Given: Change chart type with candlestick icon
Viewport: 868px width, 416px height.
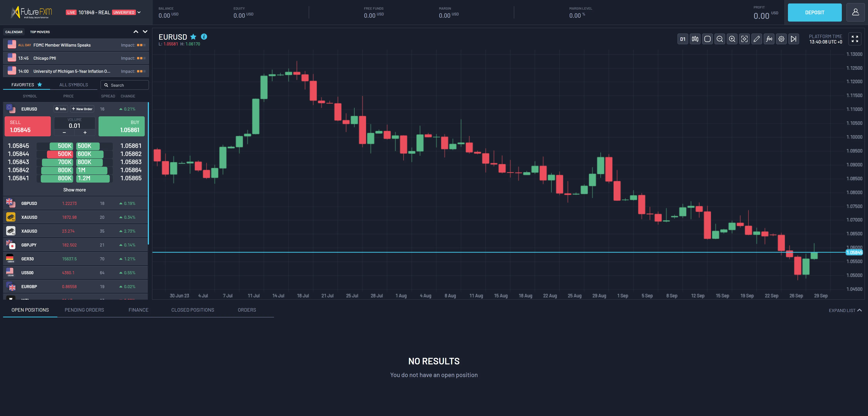Looking at the screenshot, I should (x=695, y=39).
